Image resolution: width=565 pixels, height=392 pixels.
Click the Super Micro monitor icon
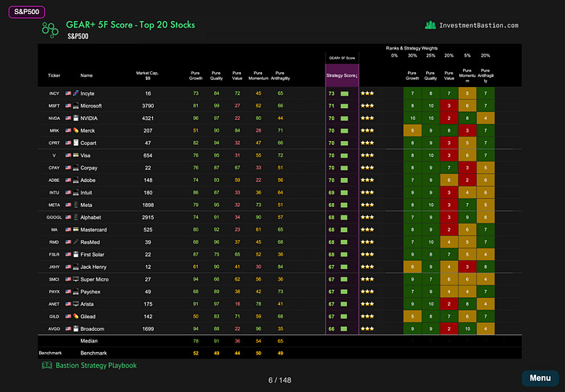75,279
